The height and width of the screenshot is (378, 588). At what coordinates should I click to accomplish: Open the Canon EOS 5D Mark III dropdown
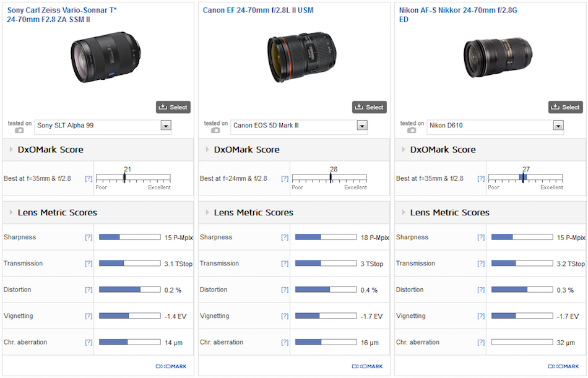coord(361,126)
